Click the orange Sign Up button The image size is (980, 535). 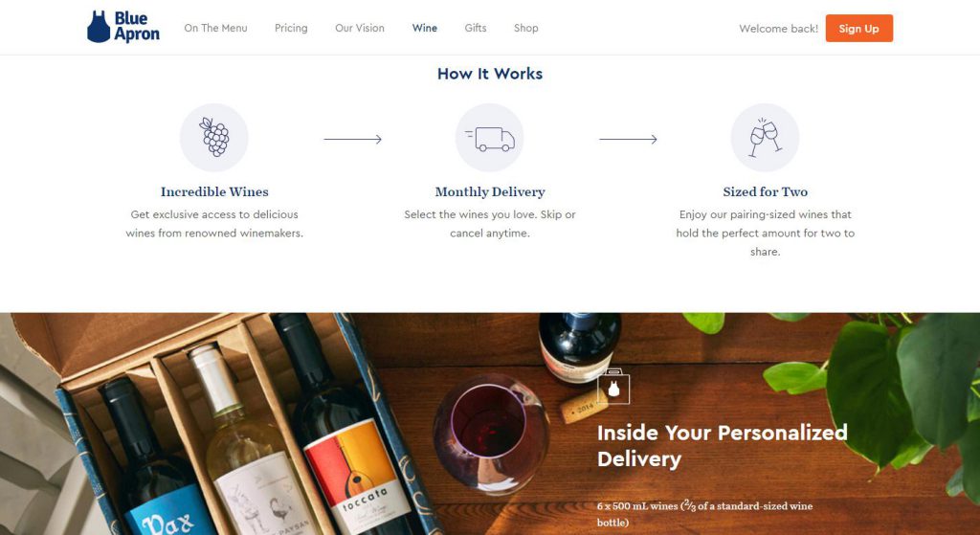click(x=858, y=28)
